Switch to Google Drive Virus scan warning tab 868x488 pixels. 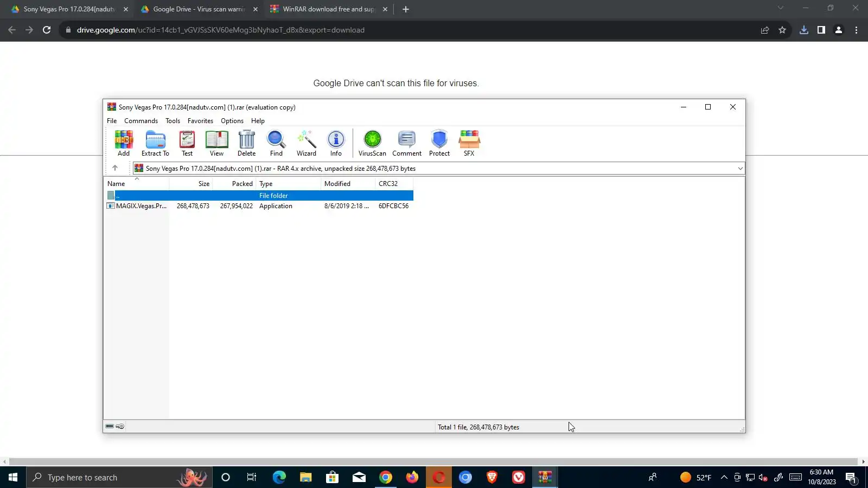point(199,9)
